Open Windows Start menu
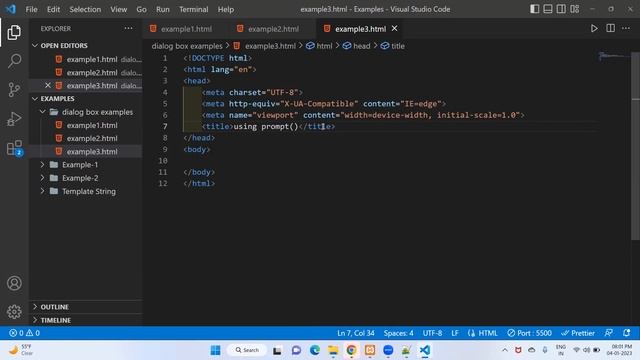 click(x=216, y=350)
